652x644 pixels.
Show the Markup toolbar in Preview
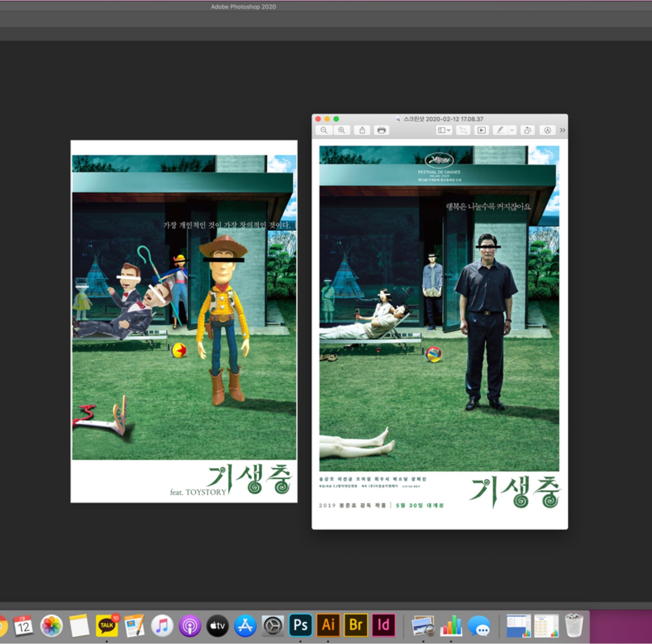click(547, 130)
